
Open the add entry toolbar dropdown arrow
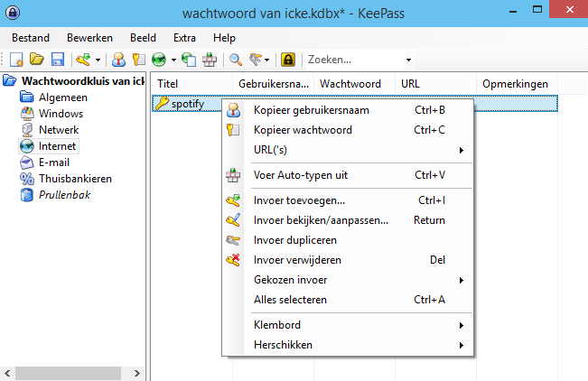pyautogui.click(x=97, y=60)
